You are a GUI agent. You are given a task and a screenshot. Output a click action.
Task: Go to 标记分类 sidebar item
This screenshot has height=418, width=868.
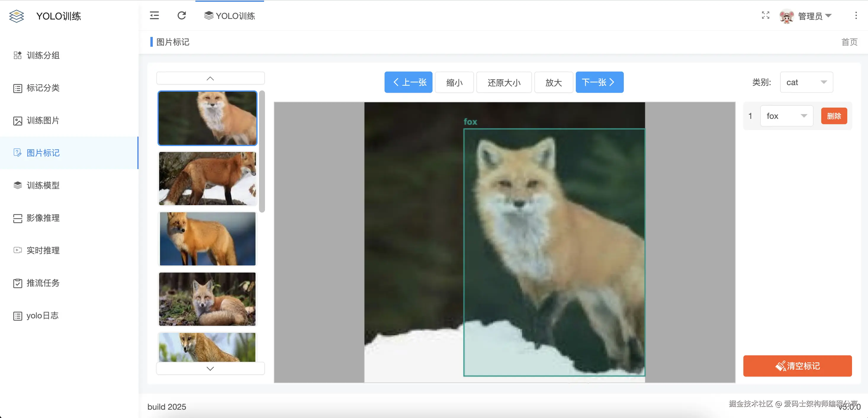tap(43, 88)
